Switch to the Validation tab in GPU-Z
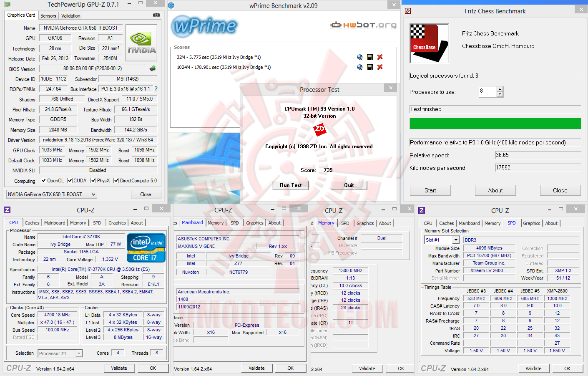This screenshot has width=588, height=376. click(70, 16)
